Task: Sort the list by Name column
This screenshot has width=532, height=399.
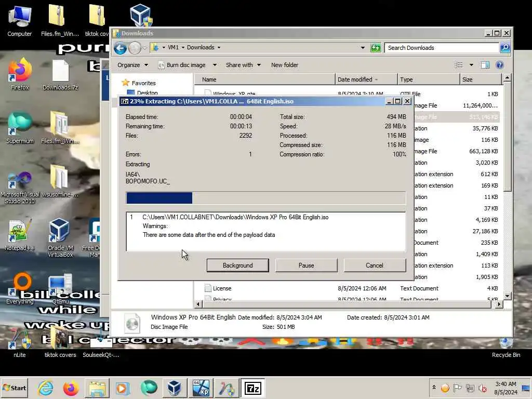Action: [264, 79]
